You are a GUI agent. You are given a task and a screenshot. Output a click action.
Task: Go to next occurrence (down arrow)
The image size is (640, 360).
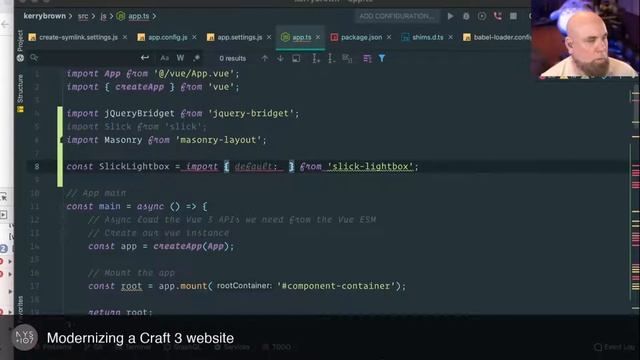tap(280, 58)
